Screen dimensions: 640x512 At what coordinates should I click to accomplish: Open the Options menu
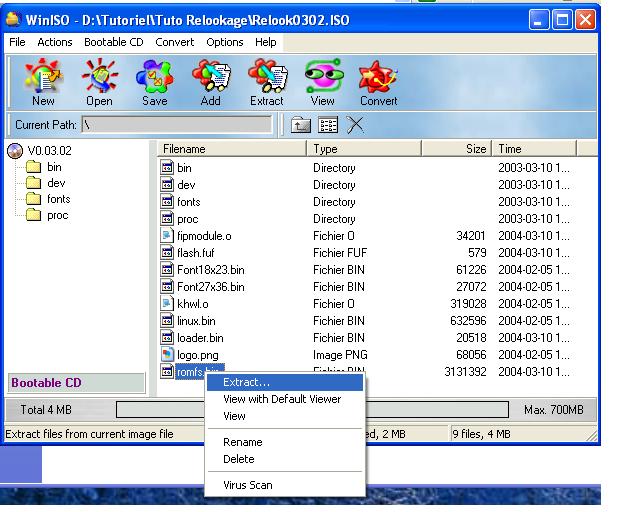click(x=224, y=42)
